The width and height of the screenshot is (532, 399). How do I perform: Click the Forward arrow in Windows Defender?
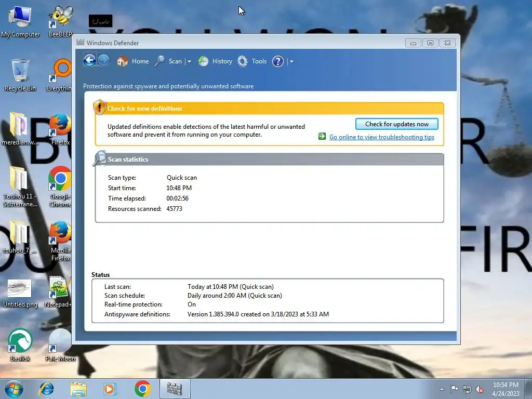pos(104,61)
